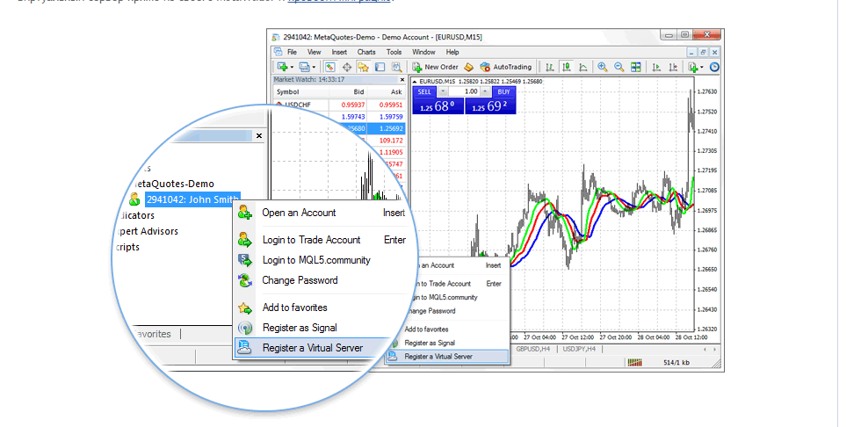
Task: Click the New Chart toolbar icon
Action: [x=282, y=67]
